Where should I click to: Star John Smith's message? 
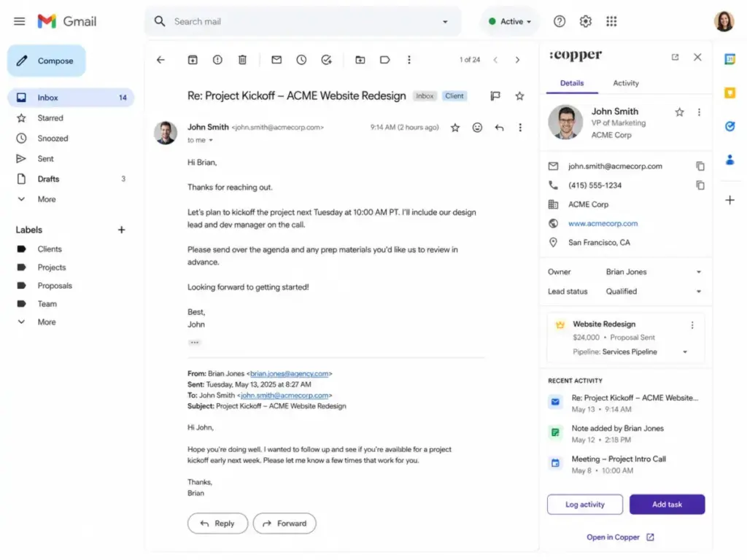[x=455, y=128]
